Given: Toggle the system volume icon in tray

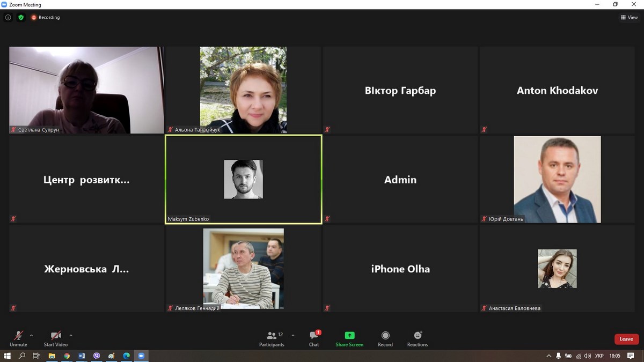Looking at the screenshot, I should tap(588, 356).
